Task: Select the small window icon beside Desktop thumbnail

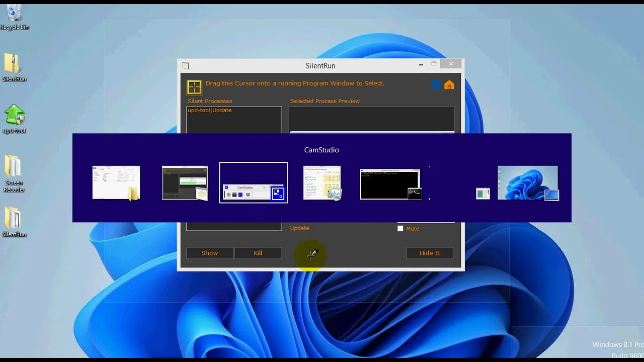Action: click(483, 193)
